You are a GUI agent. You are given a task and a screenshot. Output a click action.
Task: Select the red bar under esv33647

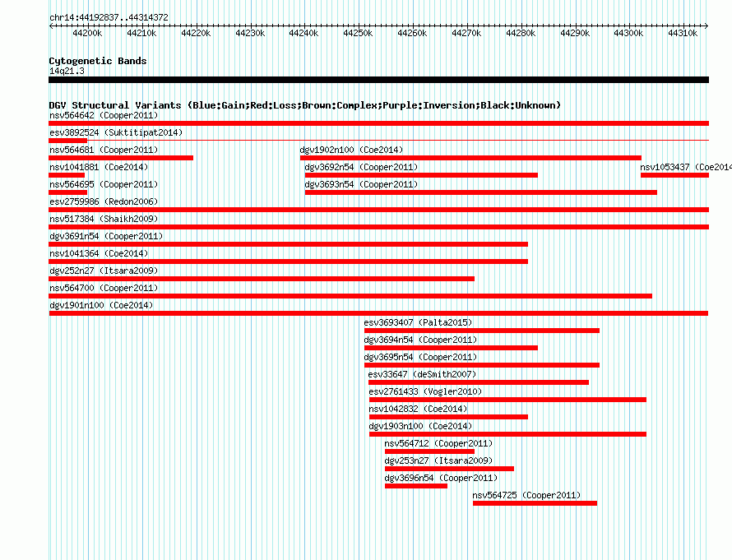click(479, 382)
